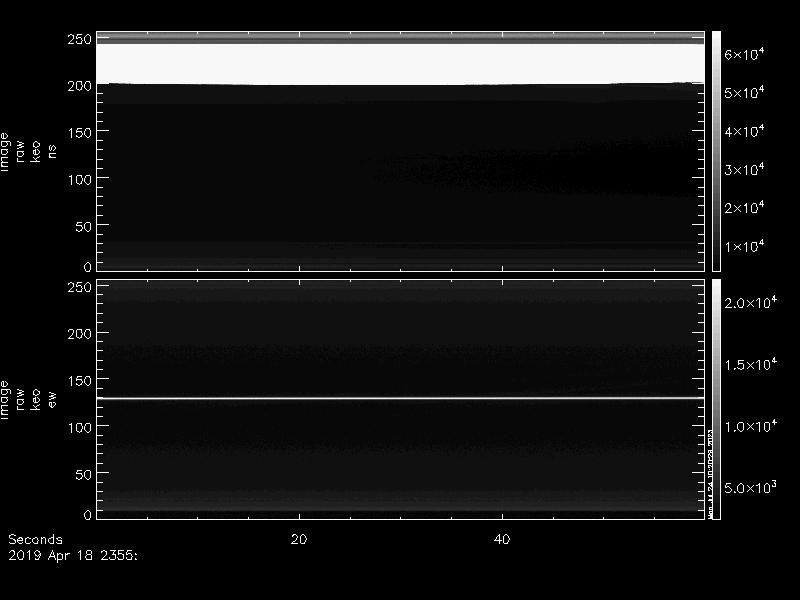Click the ew keogram grayscale colorbar
The image size is (800, 600).
(x=716, y=399)
